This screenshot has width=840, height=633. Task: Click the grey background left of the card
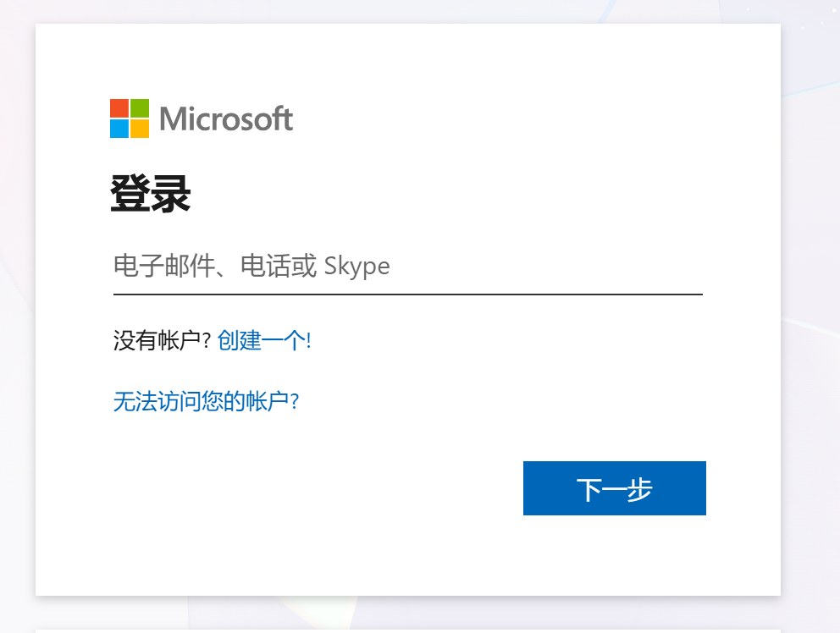(x=17, y=339)
